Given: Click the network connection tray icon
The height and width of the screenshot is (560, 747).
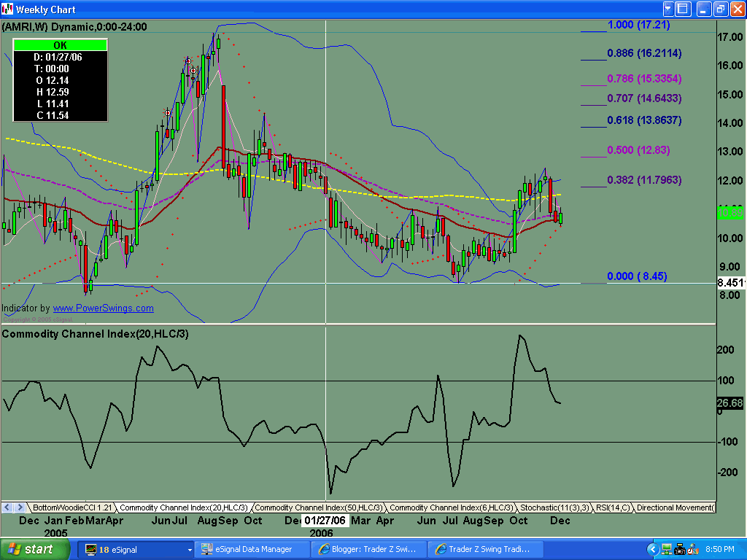Looking at the screenshot, I should (667, 550).
